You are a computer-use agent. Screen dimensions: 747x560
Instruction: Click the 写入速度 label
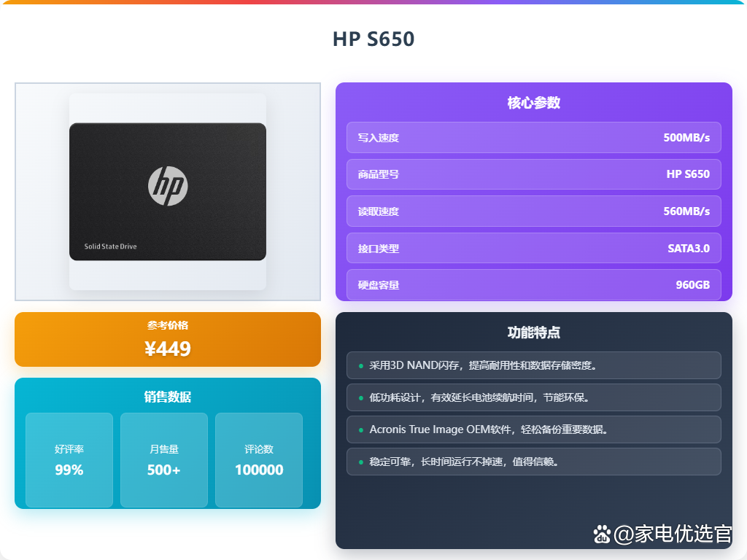pyautogui.click(x=379, y=138)
